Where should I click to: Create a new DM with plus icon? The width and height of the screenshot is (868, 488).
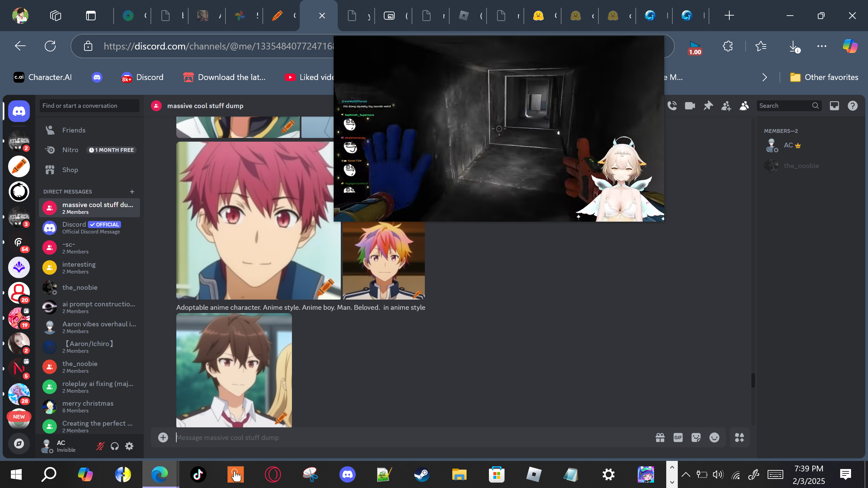coord(132,191)
